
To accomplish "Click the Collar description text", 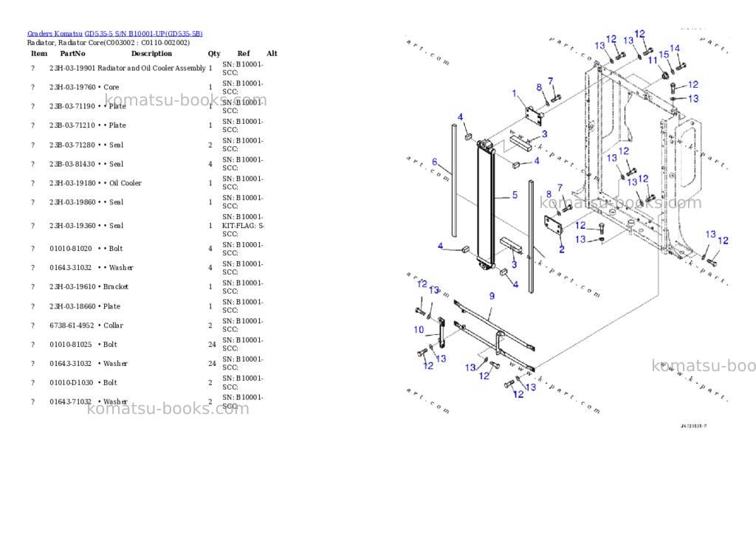I will pos(113,326).
